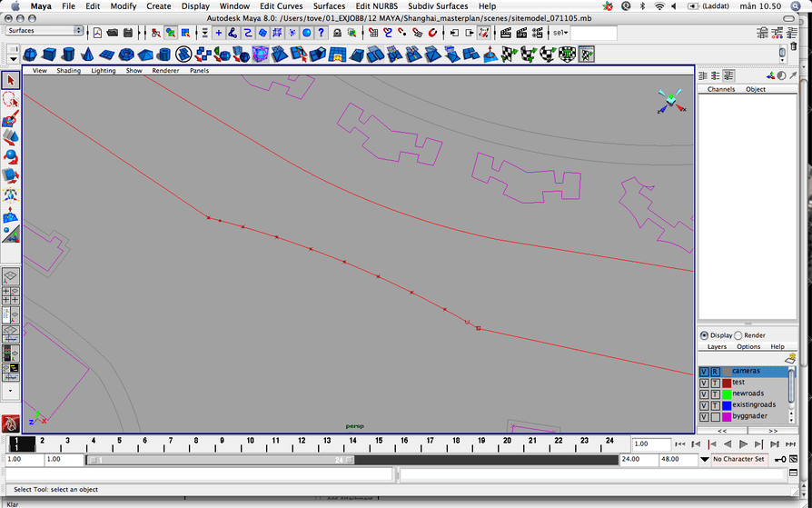Toggle visibility V box for test layer
Viewport: 812px width, 508px height.
[x=704, y=383]
